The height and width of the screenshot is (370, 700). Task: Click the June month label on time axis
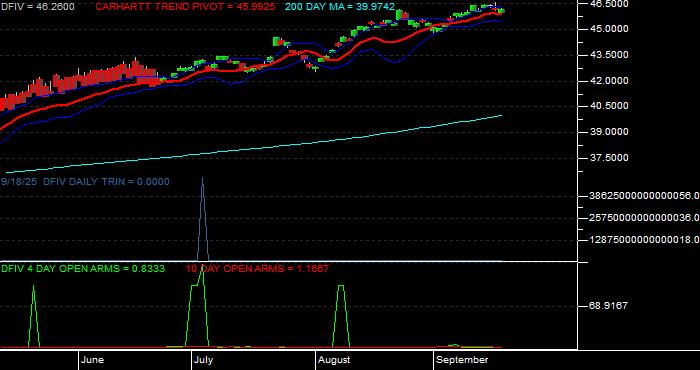click(93, 360)
